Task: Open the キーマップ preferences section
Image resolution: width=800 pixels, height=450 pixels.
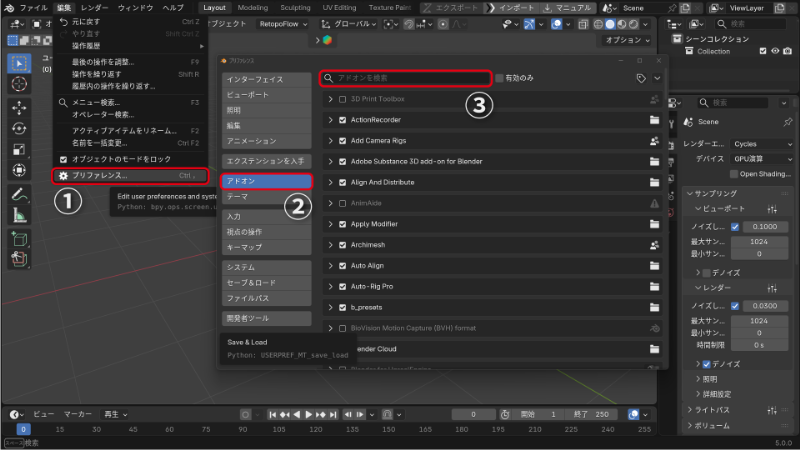Action: point(266,246)
